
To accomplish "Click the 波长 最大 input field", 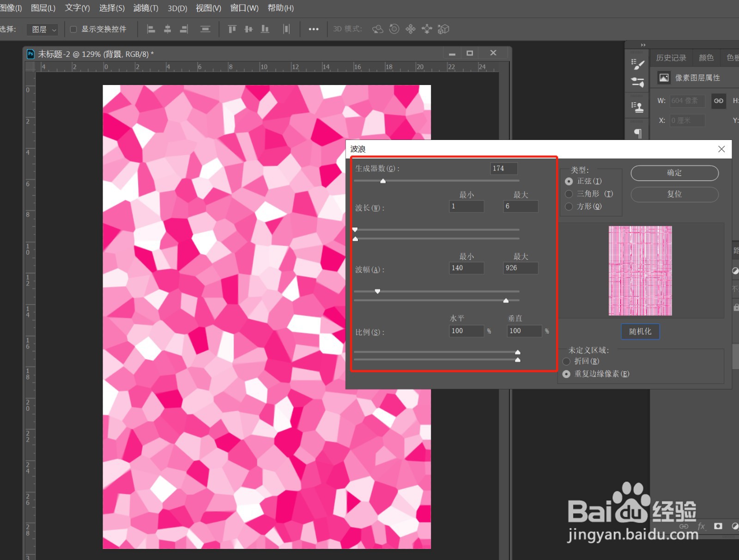I will tap(521, 206).
